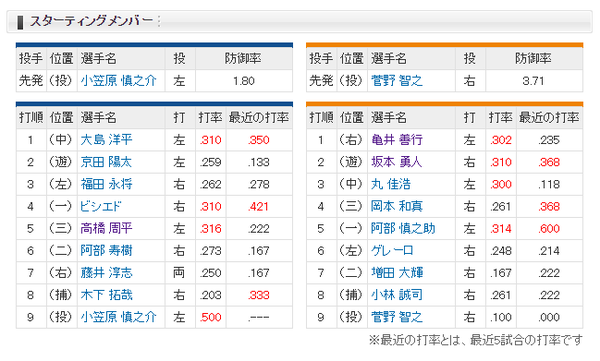Select 坂本 勇人's batting average .310

coord(501,162)
